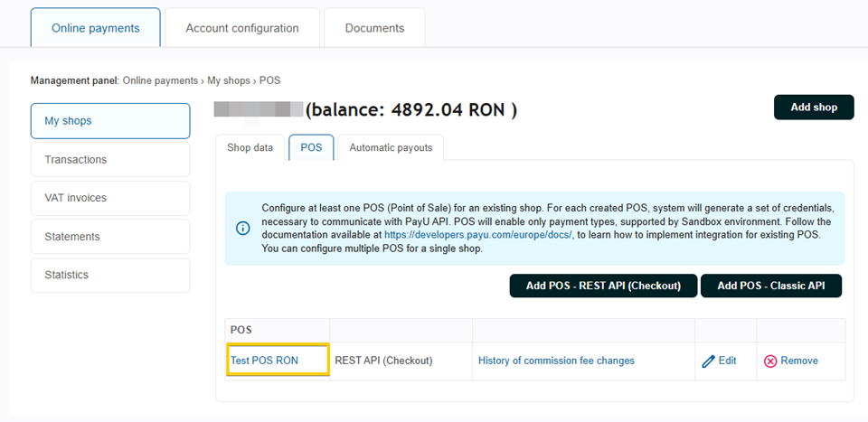Open the developers.payu.com documentation link
This screenshot has width=868, height=422.
pyautogui.click(x=477, y=234)
